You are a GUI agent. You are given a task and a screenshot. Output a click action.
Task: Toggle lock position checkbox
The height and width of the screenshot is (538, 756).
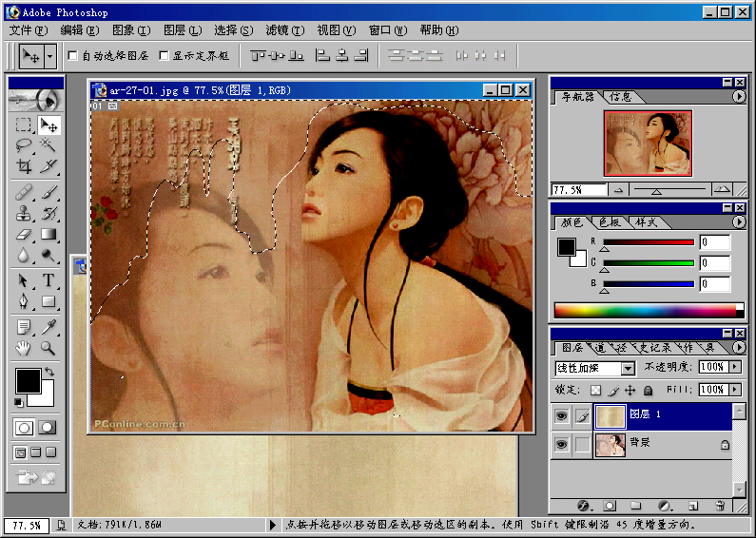click(630, 390)
